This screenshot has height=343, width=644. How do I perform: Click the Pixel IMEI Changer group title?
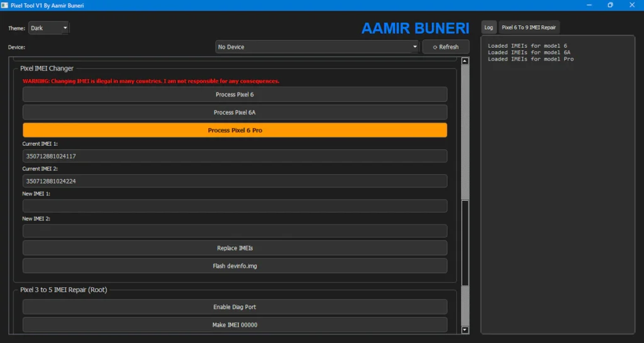47,68
